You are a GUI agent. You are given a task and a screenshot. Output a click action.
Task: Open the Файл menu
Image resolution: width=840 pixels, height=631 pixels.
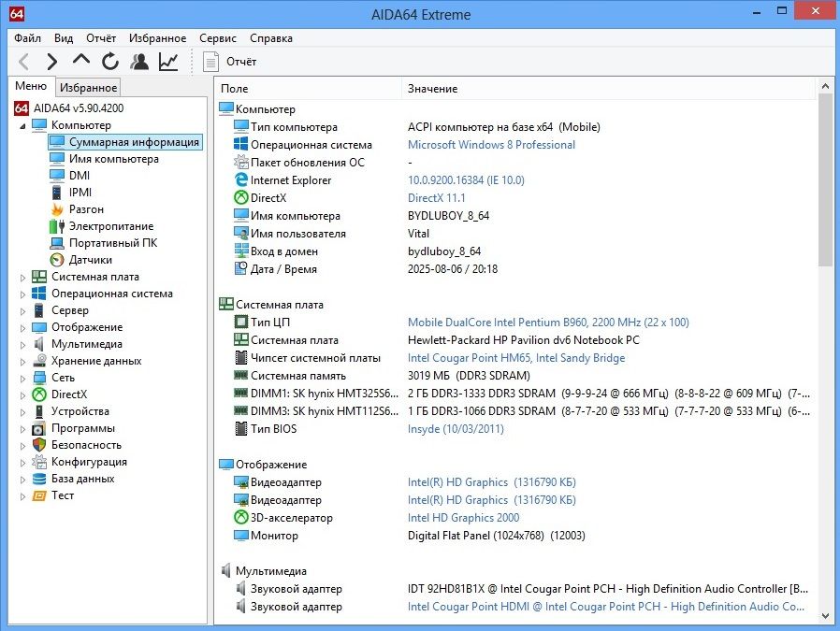point(27,38)
